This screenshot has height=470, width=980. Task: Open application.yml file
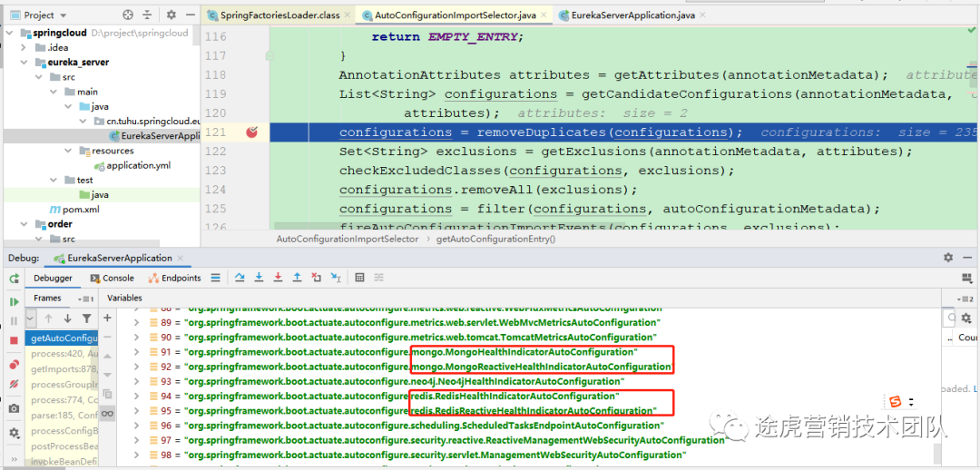pyautogui.click(x=138, y=166)
